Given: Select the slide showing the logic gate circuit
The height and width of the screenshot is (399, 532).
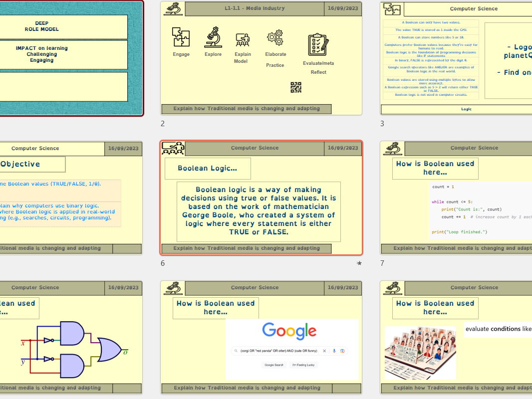Looking at the screenshot, I should point(71,337).
